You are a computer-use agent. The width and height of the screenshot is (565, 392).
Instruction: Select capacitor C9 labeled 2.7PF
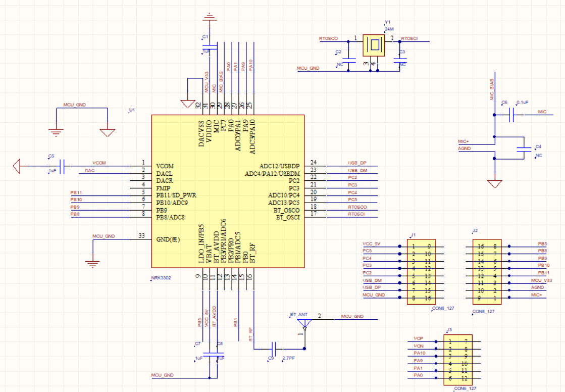[274, 348]
